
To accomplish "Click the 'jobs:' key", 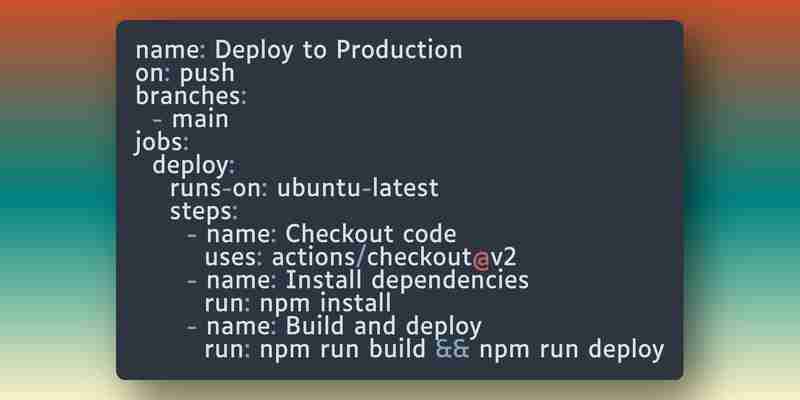I will click(x=162, y=143).
